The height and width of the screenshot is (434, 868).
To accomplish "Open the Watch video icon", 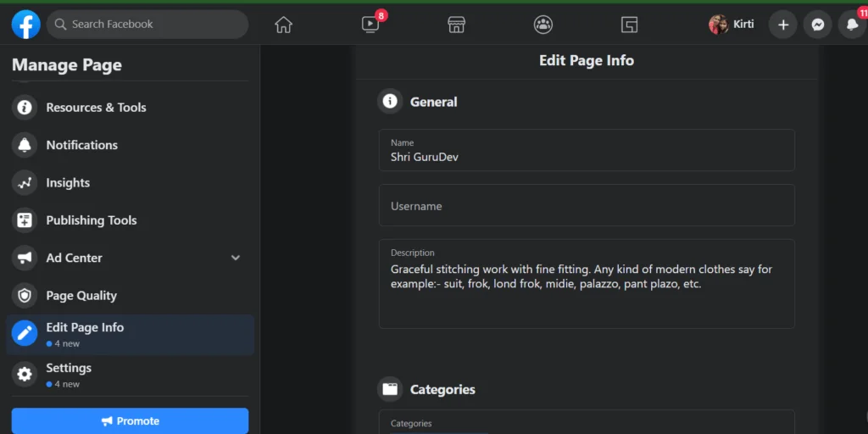I will (x=370, y=25).
